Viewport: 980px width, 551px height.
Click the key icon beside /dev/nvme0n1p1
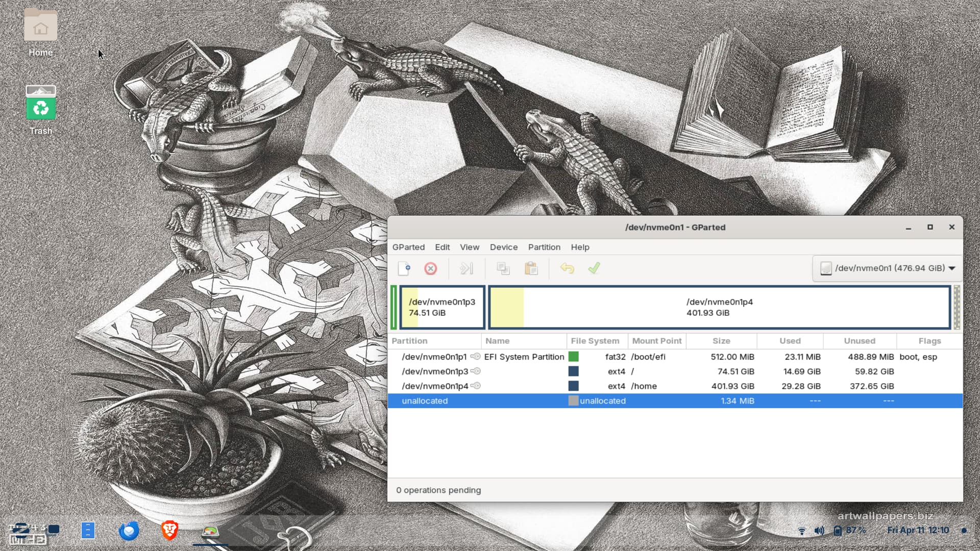tap(475, 357)
